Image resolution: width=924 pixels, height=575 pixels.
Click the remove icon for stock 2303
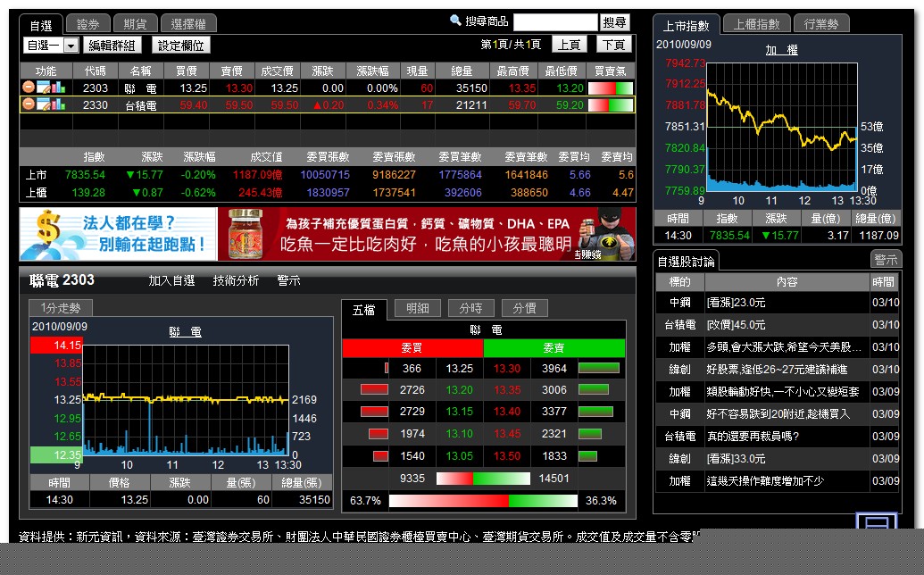pos(29,87)
